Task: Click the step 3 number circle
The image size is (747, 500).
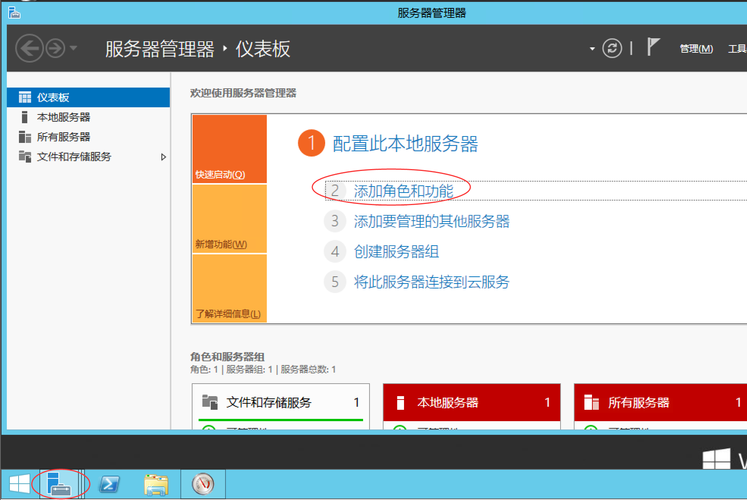Action: (x=335, y=221)
